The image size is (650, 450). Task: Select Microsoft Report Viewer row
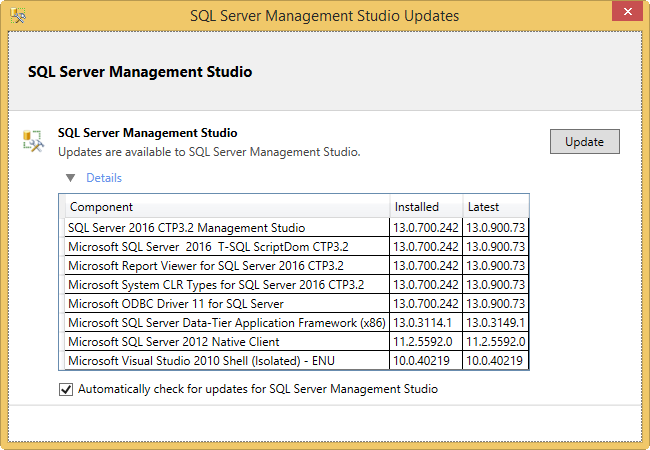coord(205,266)
